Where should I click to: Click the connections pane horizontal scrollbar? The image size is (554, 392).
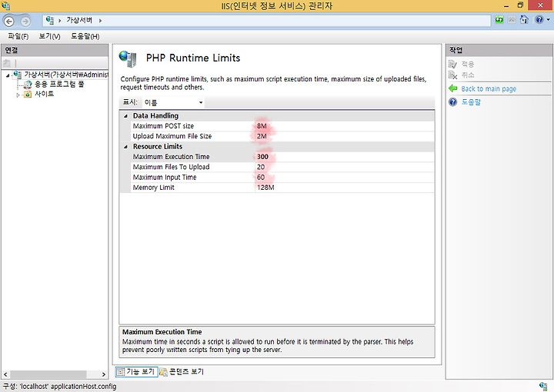click(x=48, y=374)
